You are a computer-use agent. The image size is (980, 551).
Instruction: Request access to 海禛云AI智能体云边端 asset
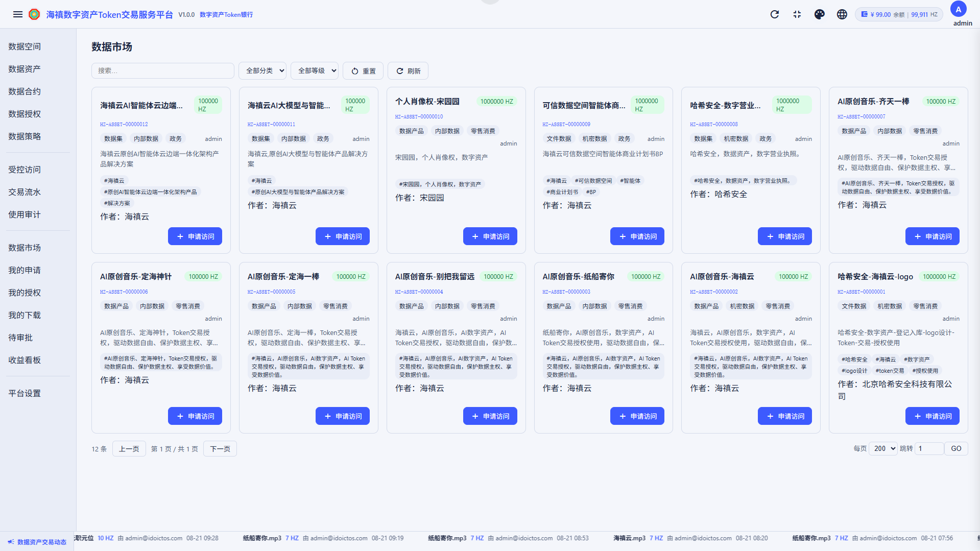195,236
